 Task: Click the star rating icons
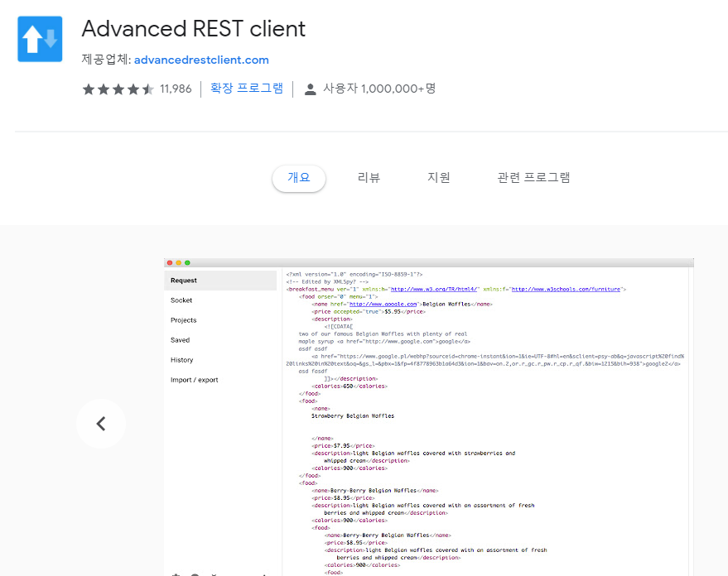point(118,89)
